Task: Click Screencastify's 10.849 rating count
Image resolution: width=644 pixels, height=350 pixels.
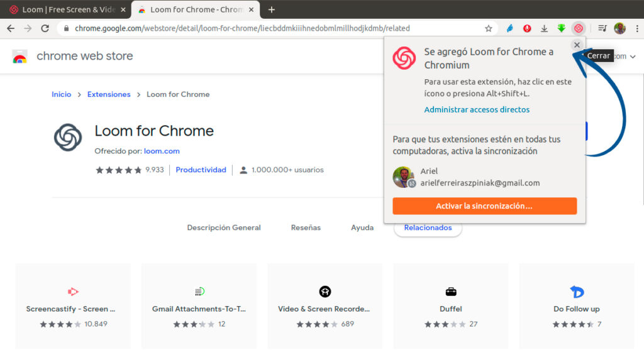Action: pos(96,324)
